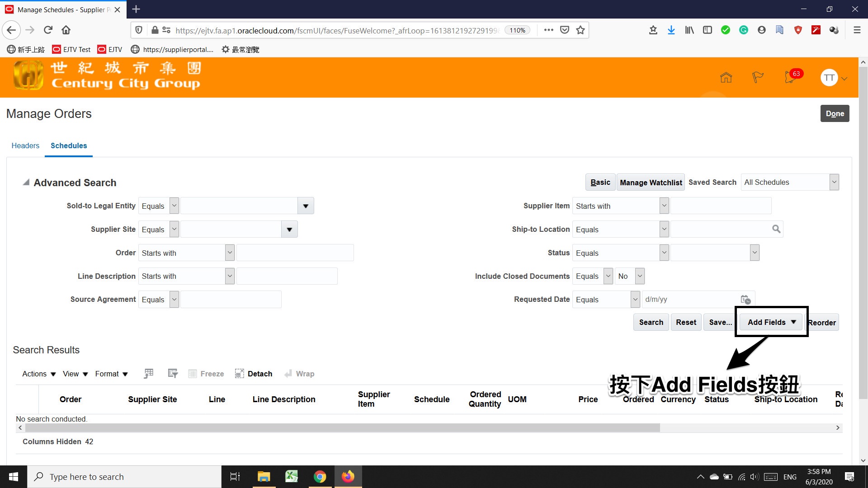868x488 pixels.
Task: Click the Source Agreement input field
Action: (x=231, y=299)
